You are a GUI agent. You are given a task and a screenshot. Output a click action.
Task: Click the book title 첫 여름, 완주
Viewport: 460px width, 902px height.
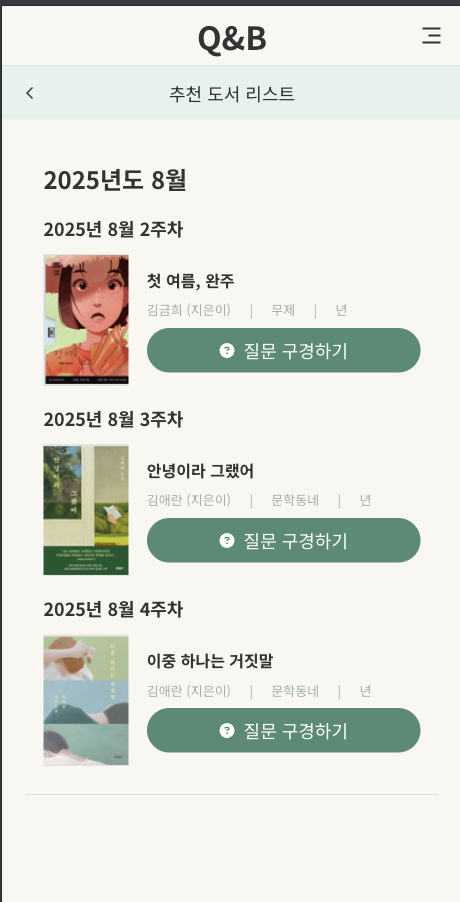point(190,281)
